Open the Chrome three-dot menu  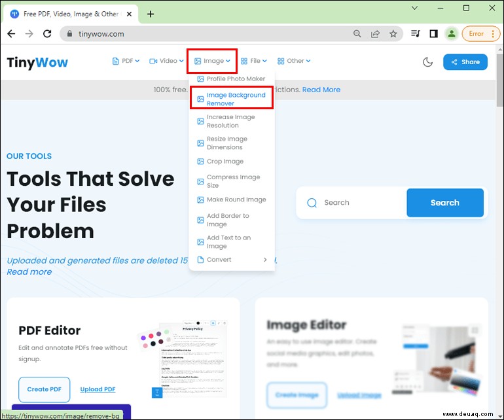click(493, 34)
